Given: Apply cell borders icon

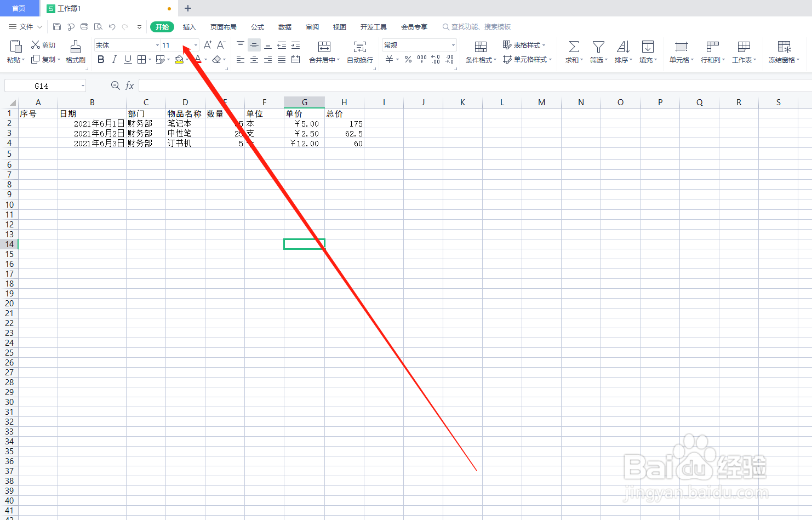Looking at the screenshot, I should click(x=141, y=59).
